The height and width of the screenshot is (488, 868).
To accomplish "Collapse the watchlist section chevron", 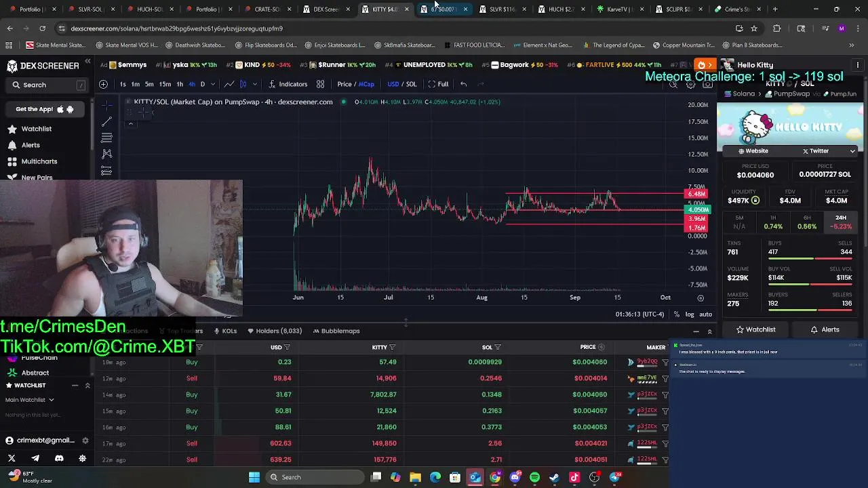I will (87, 386).
